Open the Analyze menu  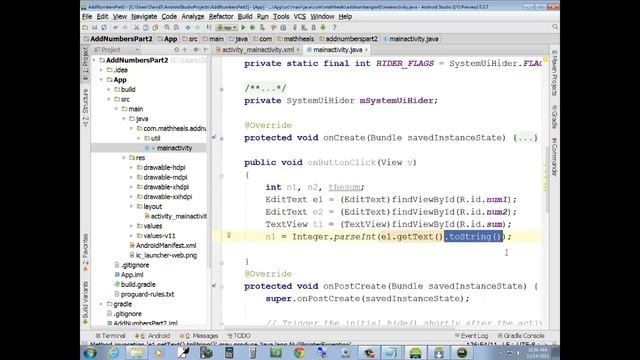[193, 16]
